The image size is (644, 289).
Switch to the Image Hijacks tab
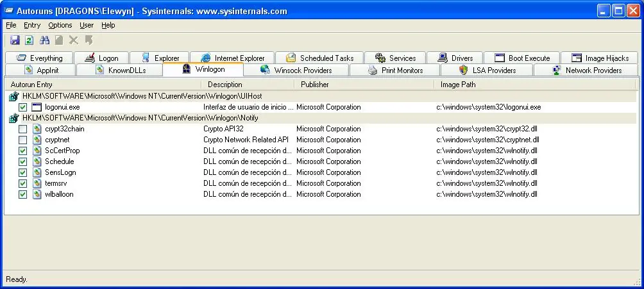[600, 58]
